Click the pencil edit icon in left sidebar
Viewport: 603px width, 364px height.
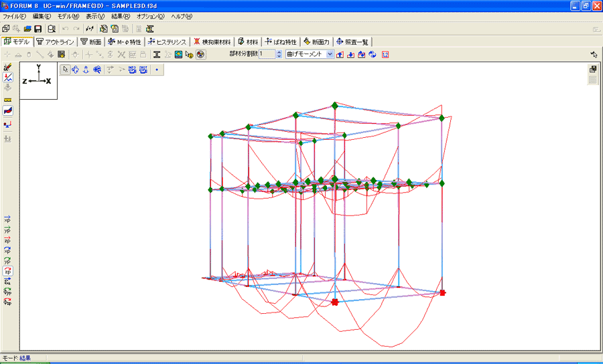(7, 67)
